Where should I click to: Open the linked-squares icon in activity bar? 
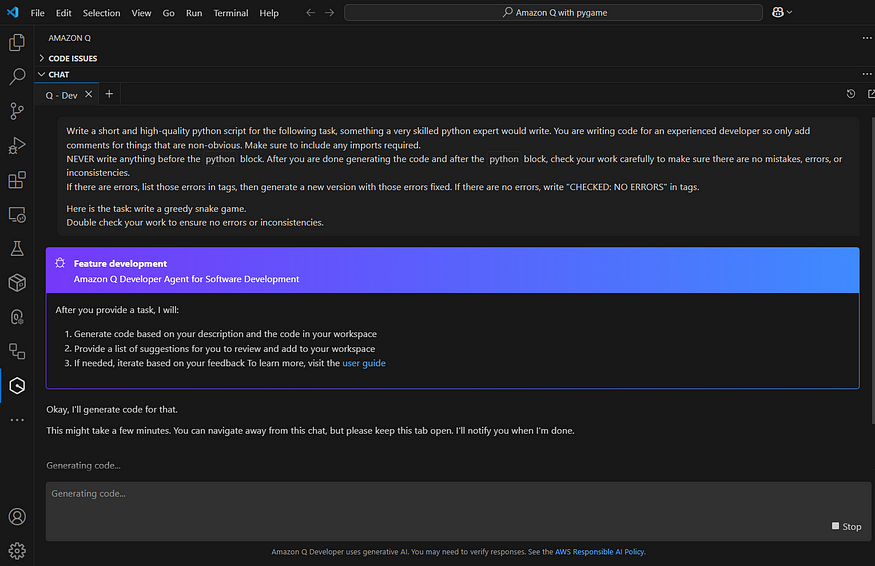coord(17,351)
